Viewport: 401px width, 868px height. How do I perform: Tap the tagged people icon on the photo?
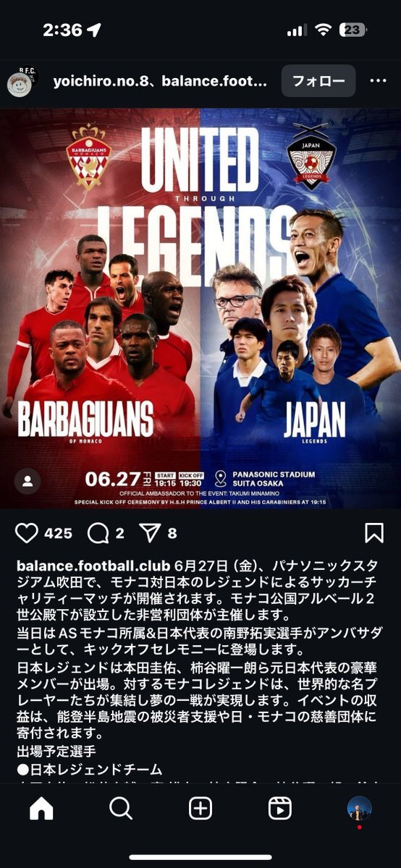27,482
